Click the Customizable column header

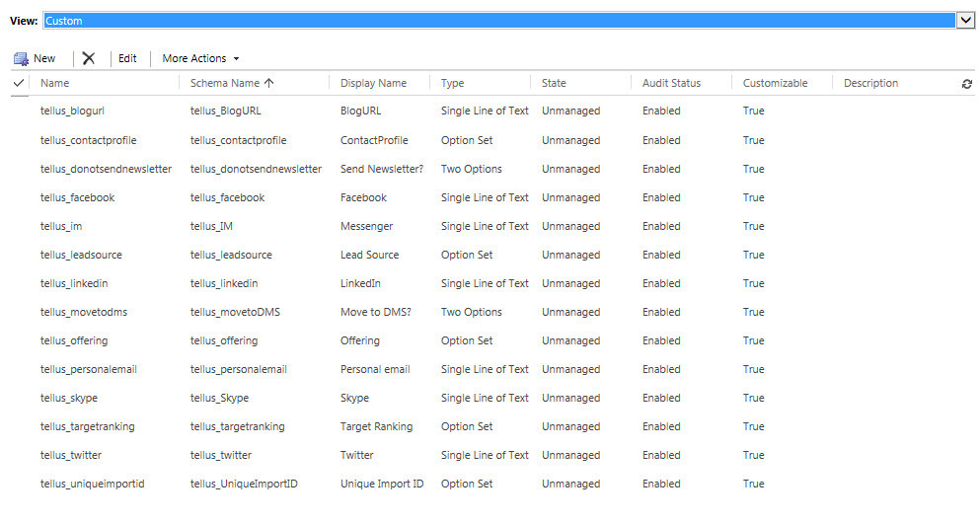[775, 84]
